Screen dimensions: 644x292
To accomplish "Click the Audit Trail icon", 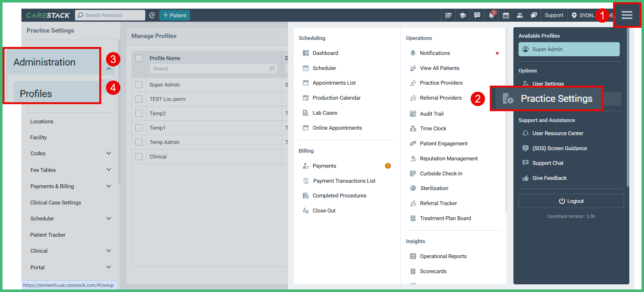I will [413, 114].
